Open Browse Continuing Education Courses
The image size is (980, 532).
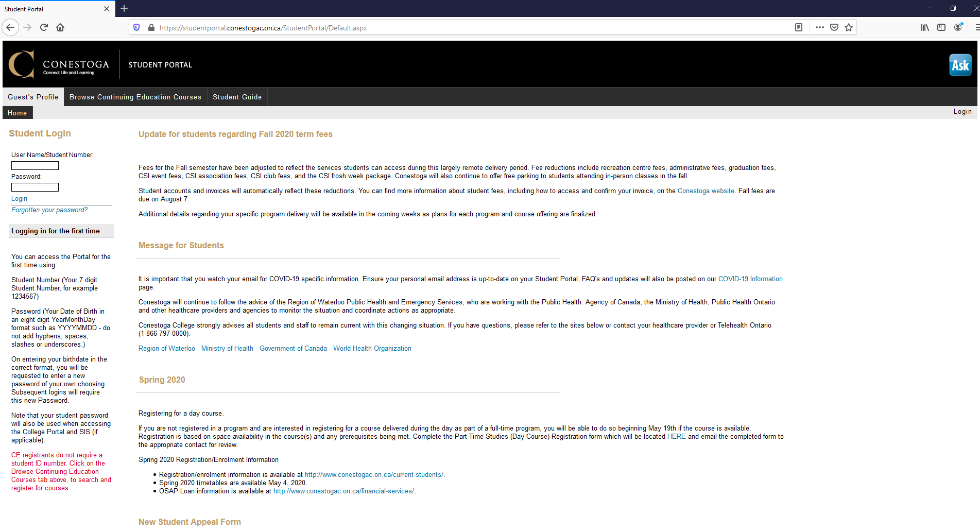tap(135, 97)
